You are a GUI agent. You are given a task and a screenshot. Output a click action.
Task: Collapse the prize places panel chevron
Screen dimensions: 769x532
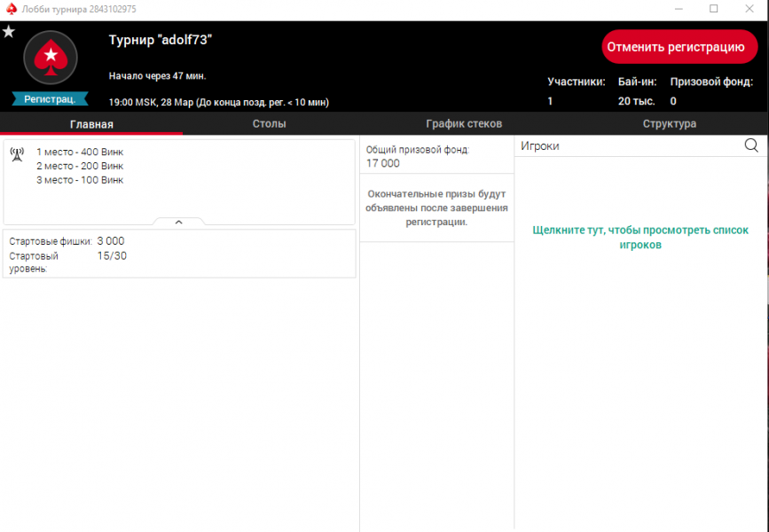(178, 222)
